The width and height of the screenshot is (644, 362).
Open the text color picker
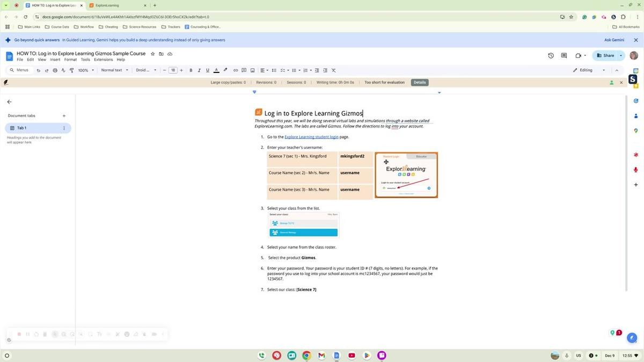pyautogui.click(x=216, y=70)
